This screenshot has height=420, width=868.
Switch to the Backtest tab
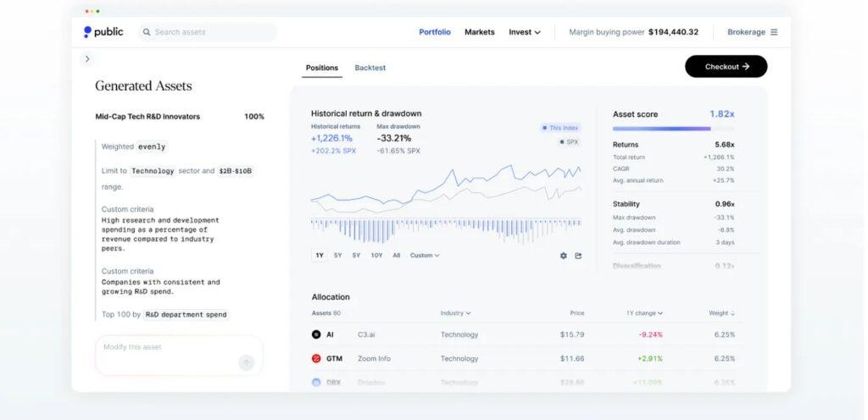(370, 68)
